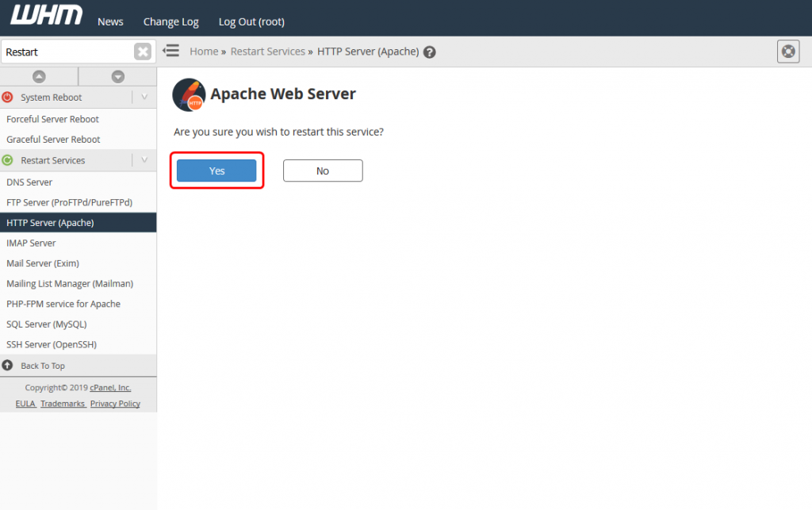812x510 pixels.
Task: Open the EULA footer link
Action: coord(25,403)
